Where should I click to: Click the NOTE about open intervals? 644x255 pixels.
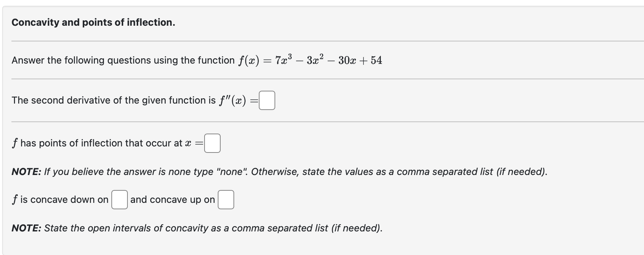coord(196,227)
